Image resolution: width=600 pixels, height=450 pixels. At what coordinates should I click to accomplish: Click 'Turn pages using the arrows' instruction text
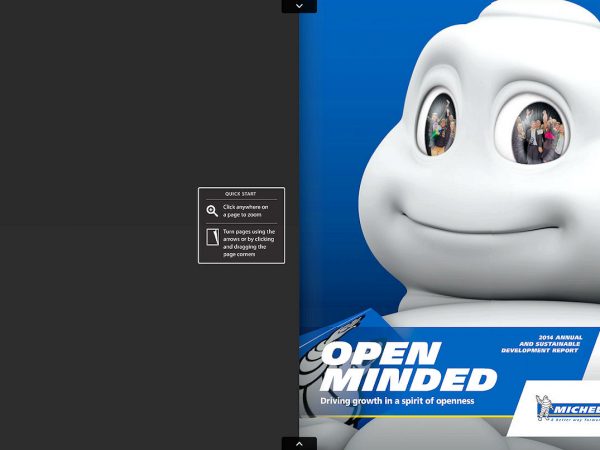pos(249,243)
